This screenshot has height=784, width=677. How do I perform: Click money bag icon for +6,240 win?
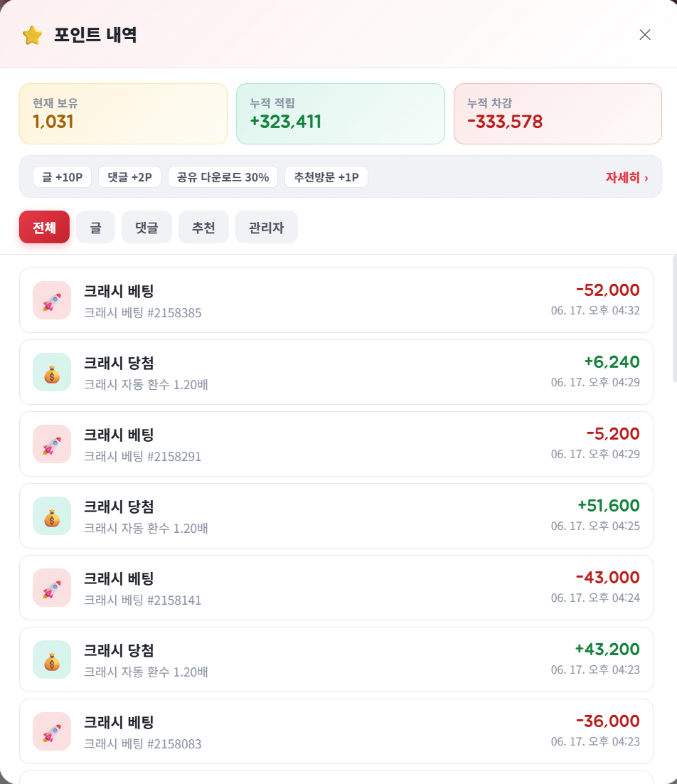pos(52,372)
